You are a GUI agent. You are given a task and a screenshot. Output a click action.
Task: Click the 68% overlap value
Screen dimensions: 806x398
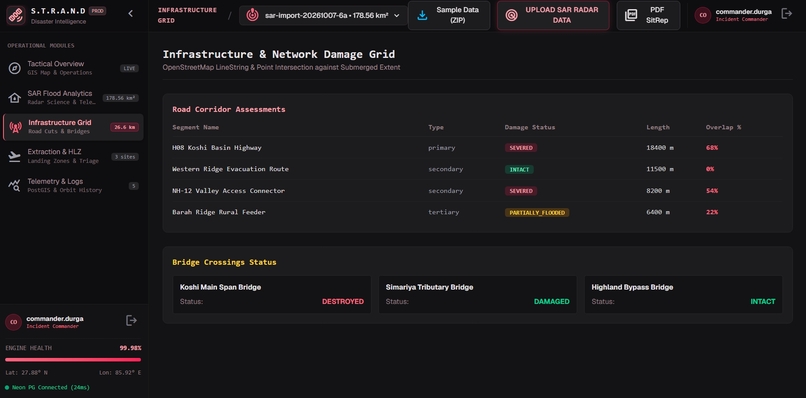tap(712, 148)
